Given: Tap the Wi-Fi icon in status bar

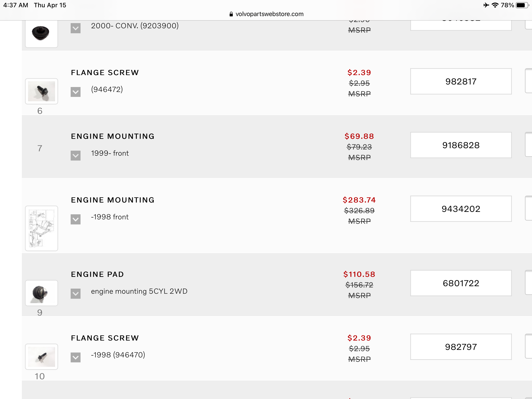Looking at the screenshot, I should 495,5.
